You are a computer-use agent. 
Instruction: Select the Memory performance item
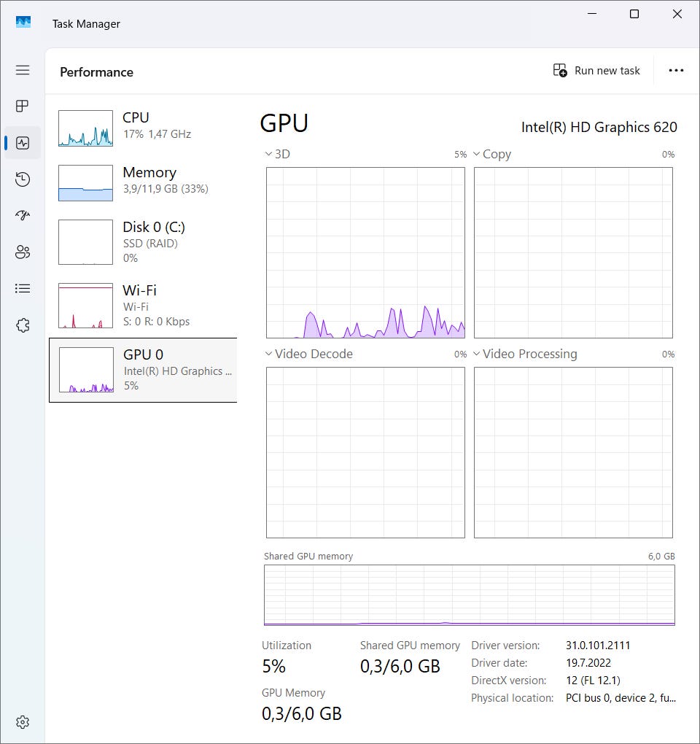pos(143,182)
